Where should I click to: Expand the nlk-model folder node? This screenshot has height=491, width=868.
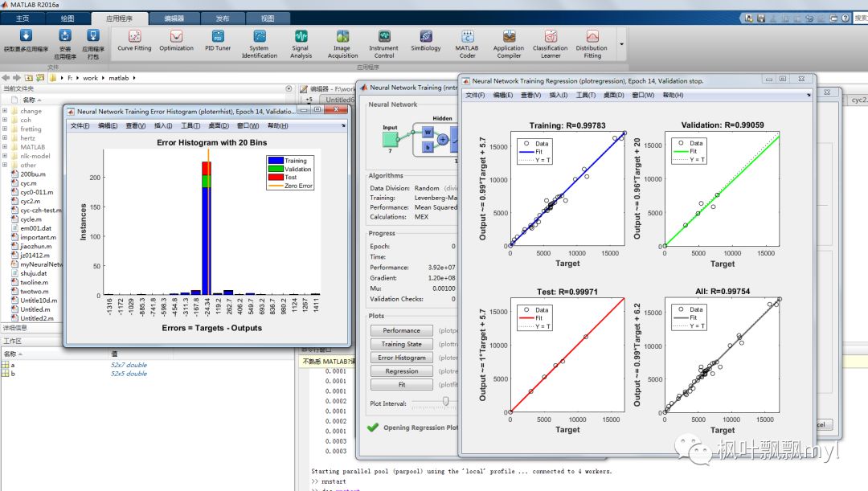[x=5, y=156]
